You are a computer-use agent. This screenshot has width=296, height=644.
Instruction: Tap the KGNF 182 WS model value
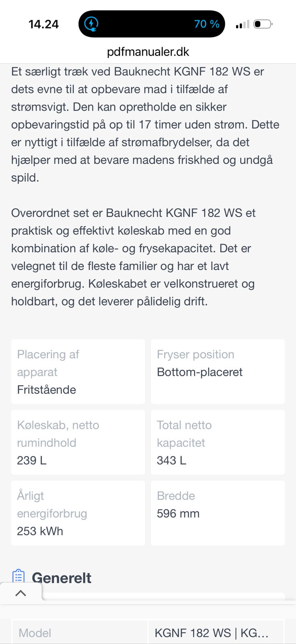212,633
